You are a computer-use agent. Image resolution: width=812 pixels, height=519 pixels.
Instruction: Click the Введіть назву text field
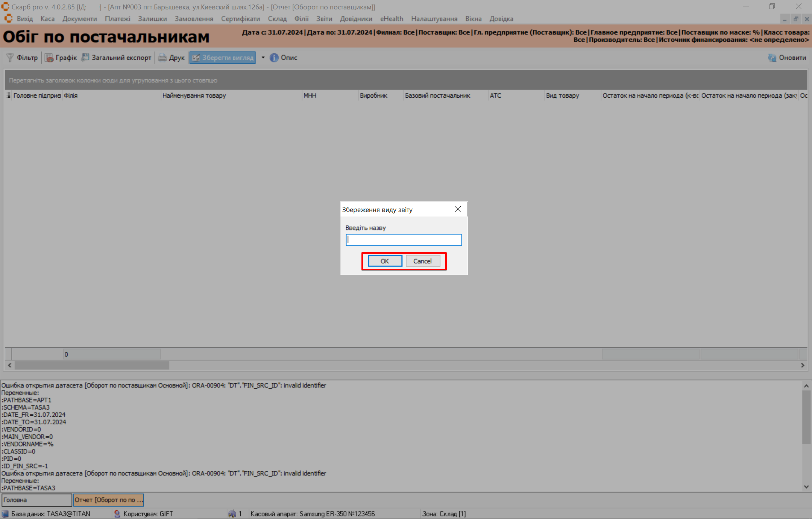(404, 240)
